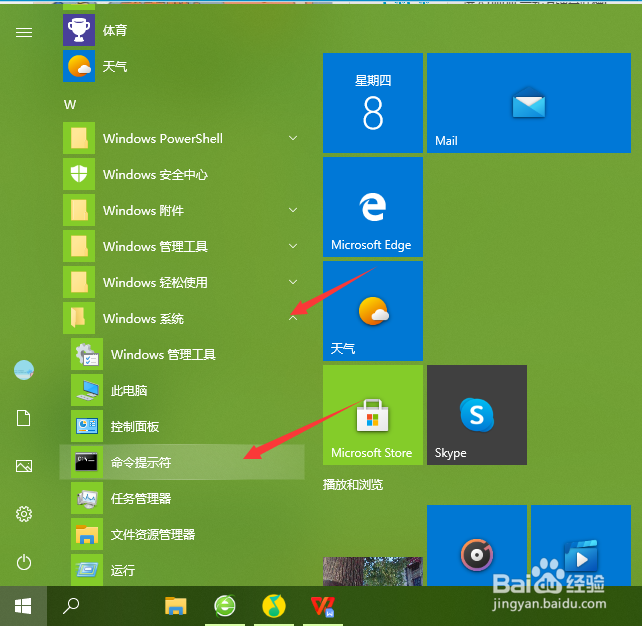Open the yellow music app on taskbar

[274, 606]
